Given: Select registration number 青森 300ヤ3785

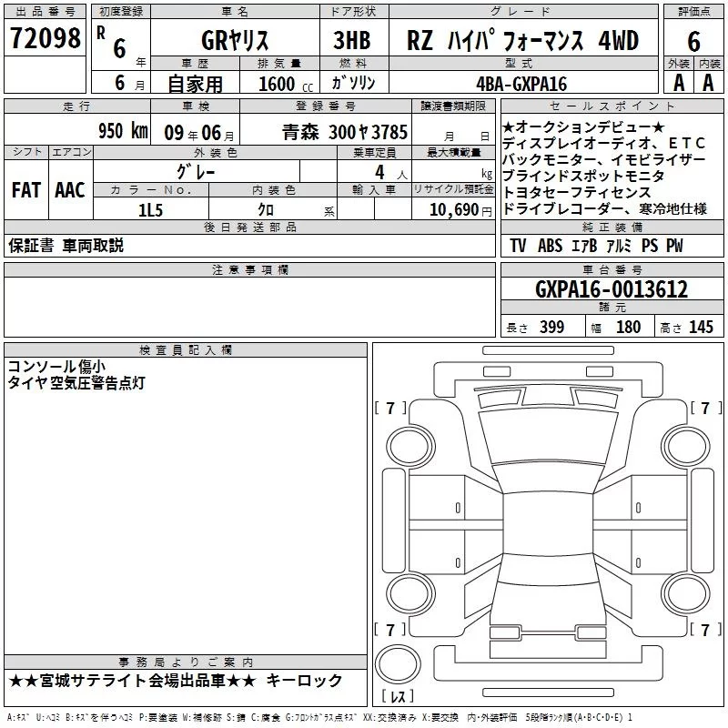Looking at the screenshot, I should coord(345,132).
